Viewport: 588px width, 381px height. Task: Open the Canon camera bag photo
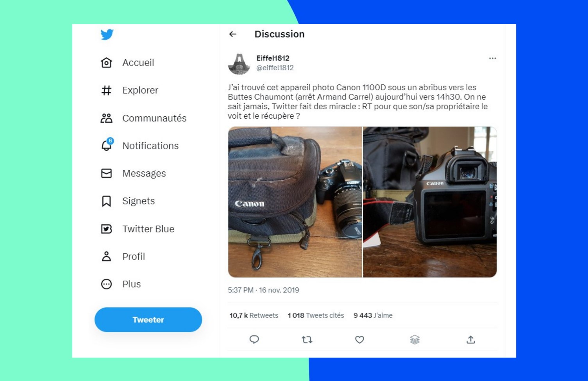click(295, 202)
